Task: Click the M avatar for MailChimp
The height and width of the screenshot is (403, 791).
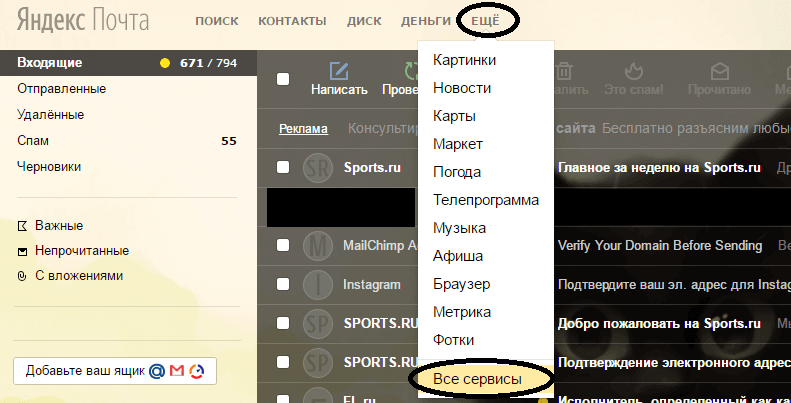Action: 318,246
